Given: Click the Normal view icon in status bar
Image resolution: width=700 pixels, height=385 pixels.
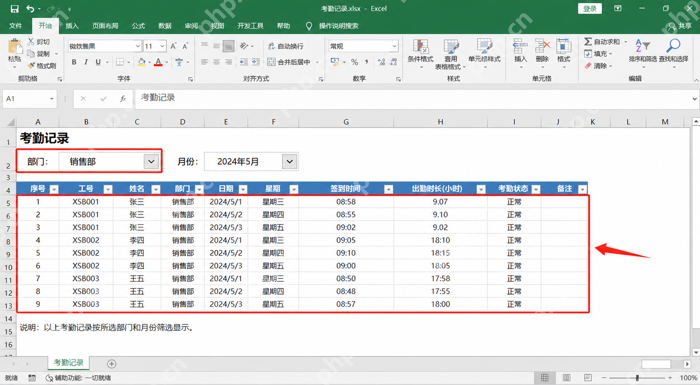Looking at the screenshot, I should pos(545,378).
